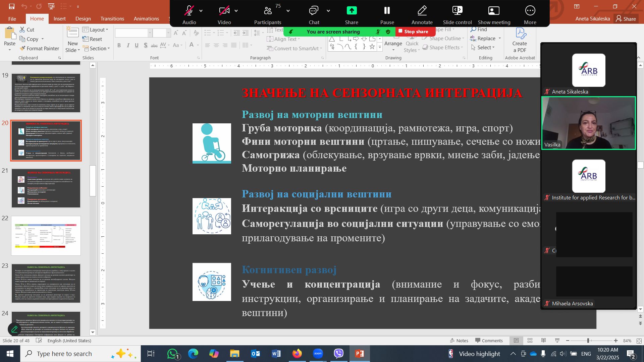This screenshot has height=362, width=644.
Task: Click the Reset slide button
Action: click(92, 39)
